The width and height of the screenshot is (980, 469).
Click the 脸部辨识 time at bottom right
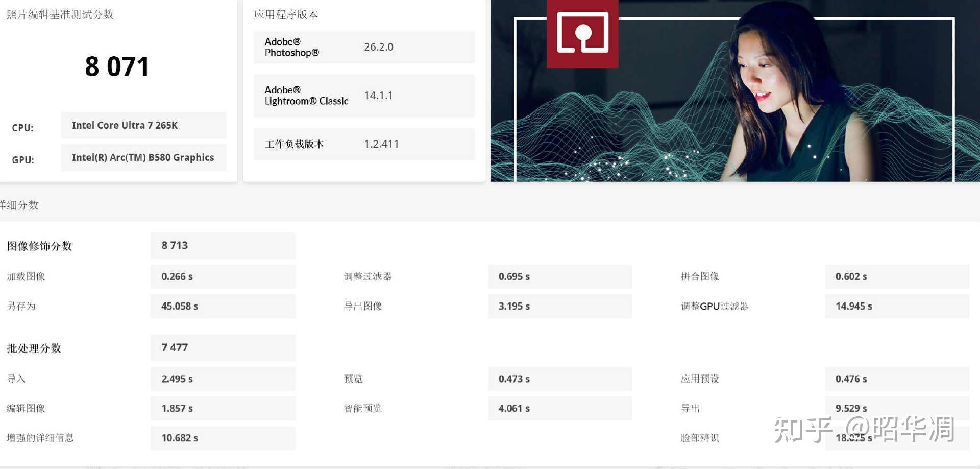click(896, 438)
